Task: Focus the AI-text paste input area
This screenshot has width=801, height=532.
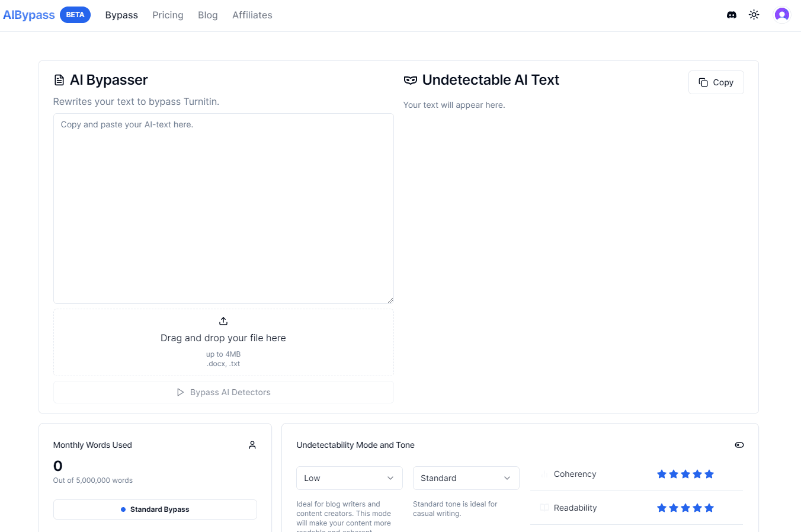Action: (x=223, y=209)
